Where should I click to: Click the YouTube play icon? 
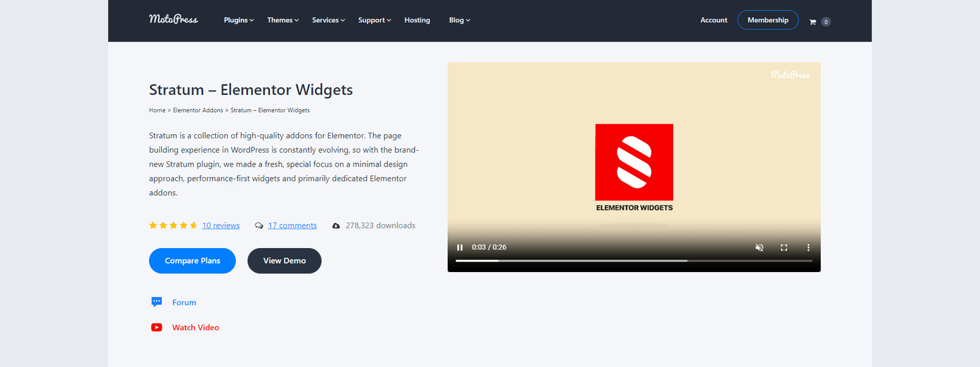[157, 327]
